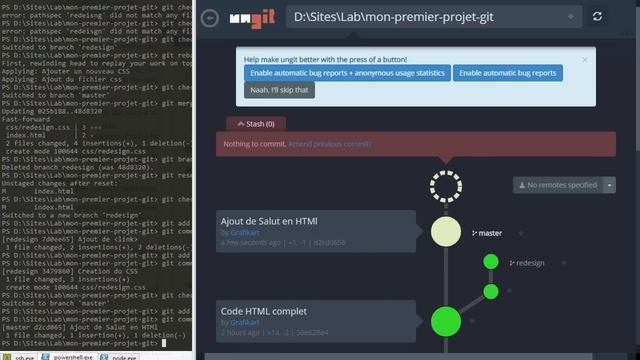The width and height of the screenshot is (640, 360).
Task: Click the repository path field
Action: [x=434, y=17]
